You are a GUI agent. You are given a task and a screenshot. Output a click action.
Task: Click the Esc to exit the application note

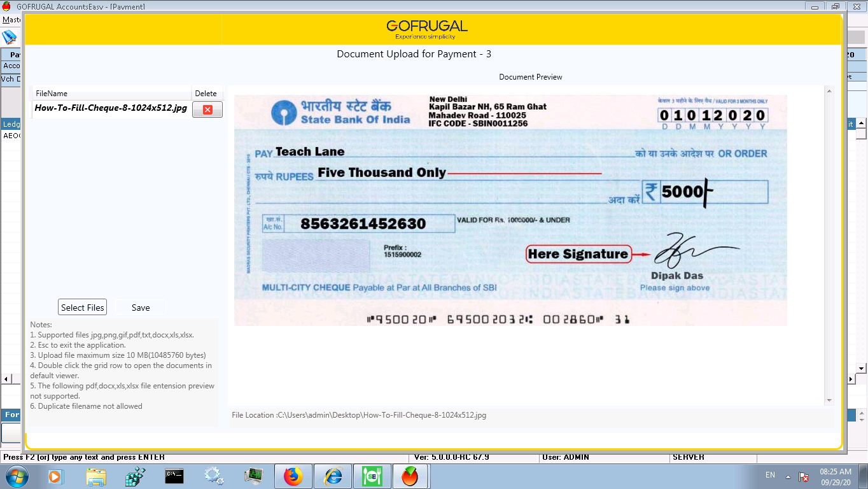(x=78, y=345)
